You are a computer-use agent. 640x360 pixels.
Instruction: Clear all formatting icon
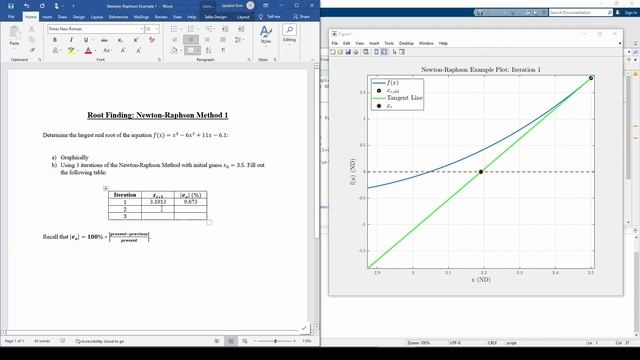click(x=152, y=40)
